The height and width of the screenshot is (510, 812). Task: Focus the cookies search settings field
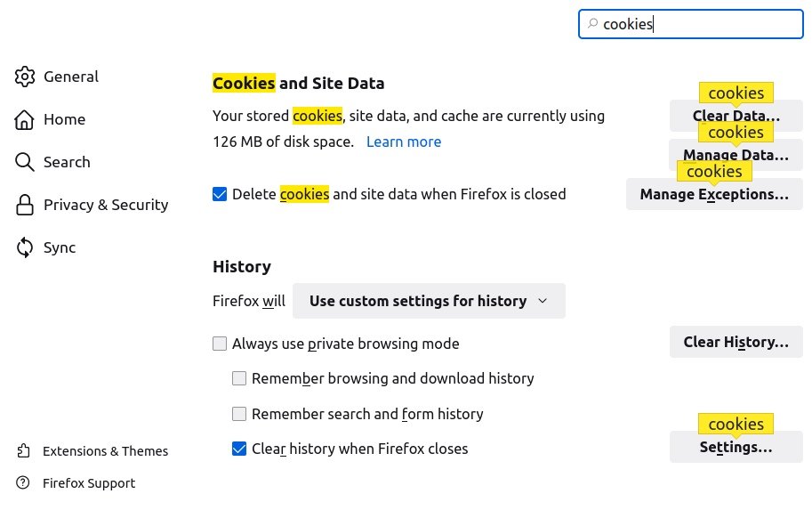click(698, 24)
